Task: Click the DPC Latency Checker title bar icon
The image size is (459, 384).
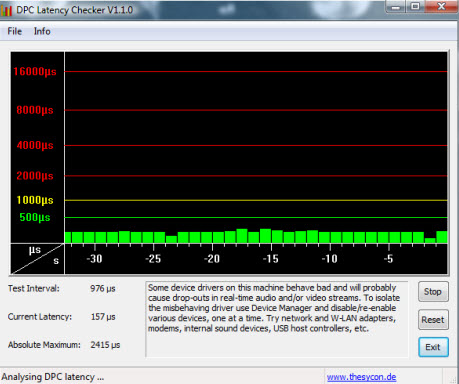Action: point(6,10)
